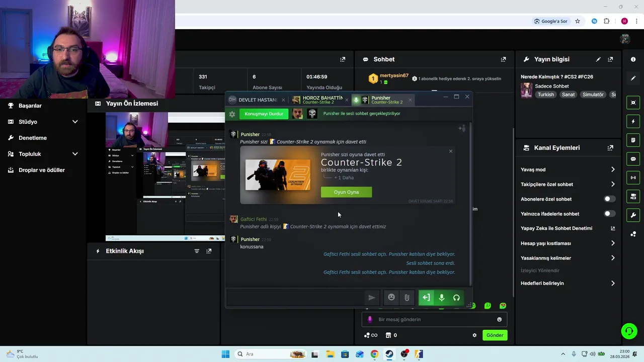Mute microphone in Steam voice chat
The image size is (644, 362).
pos(441,298)
